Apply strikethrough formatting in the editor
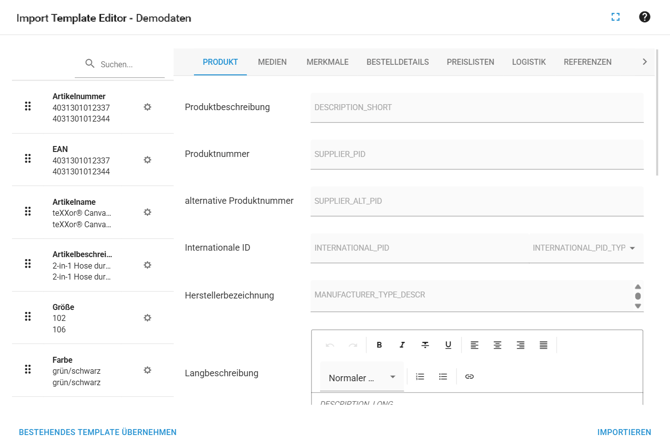Screen dimensions: 670x446 (425, 345)
